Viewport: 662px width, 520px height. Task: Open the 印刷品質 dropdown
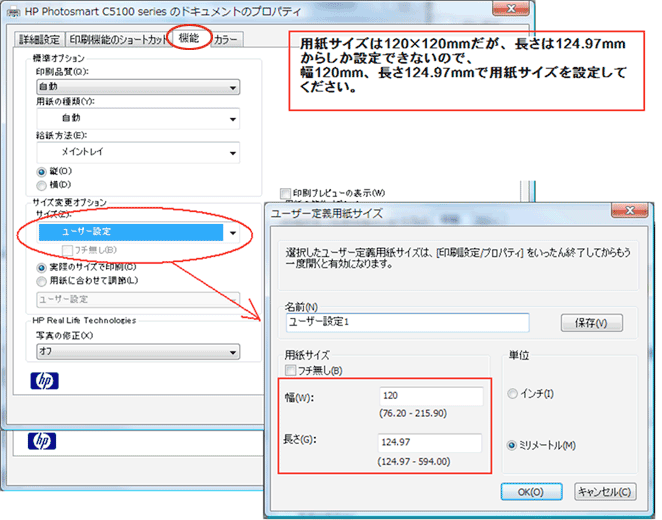click(x=138, y=87)
